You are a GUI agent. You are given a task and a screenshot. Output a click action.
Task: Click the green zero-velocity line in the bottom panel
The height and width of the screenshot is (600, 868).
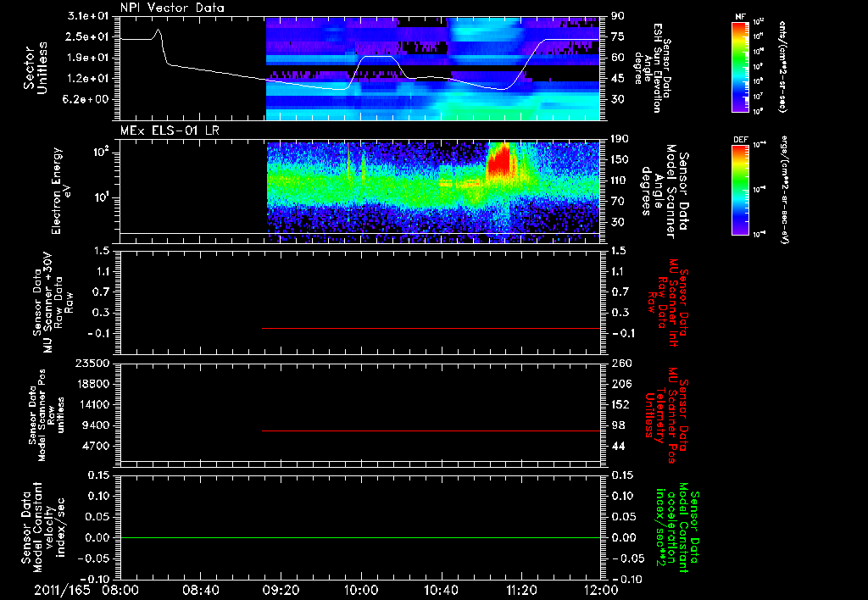pyautogui.click(x=360, y=537)
